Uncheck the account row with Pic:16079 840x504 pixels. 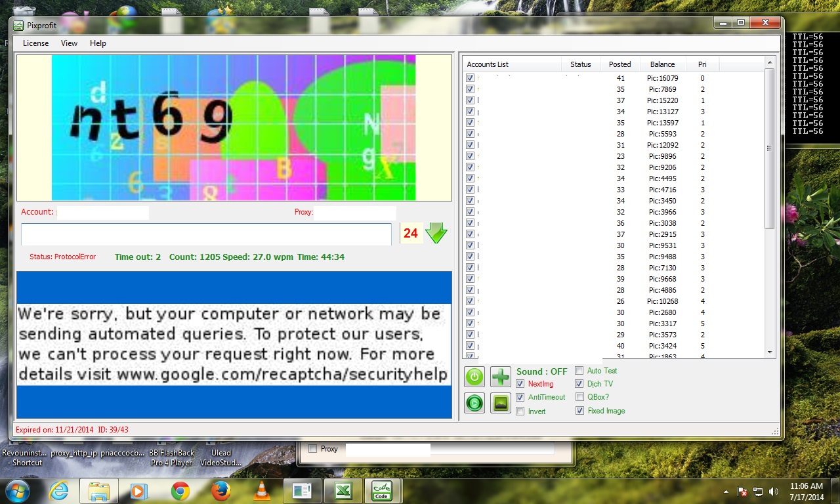tap(470, 78)
